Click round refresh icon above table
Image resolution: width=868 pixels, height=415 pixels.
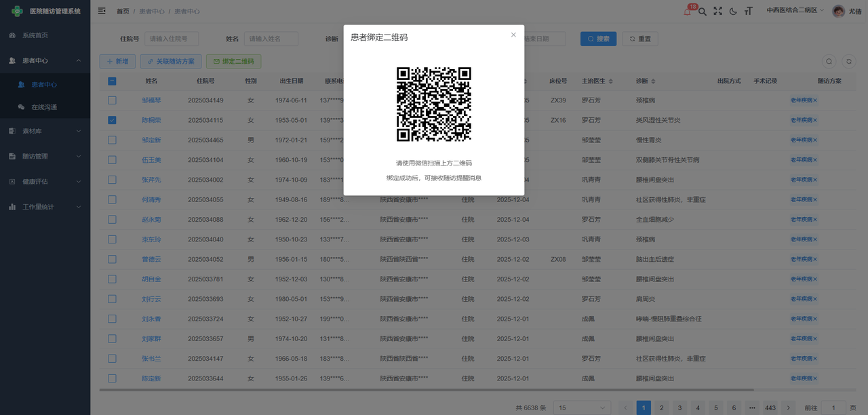(848, 61)
